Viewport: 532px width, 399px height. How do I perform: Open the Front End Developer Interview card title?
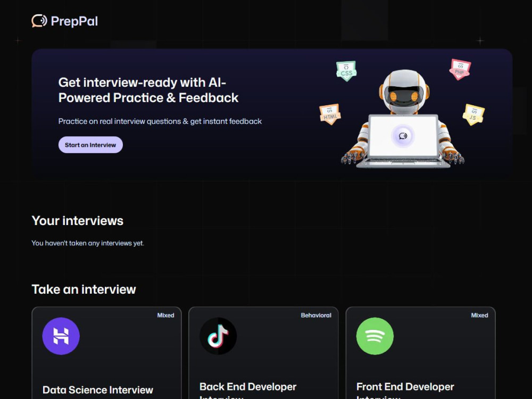[405, 391]
